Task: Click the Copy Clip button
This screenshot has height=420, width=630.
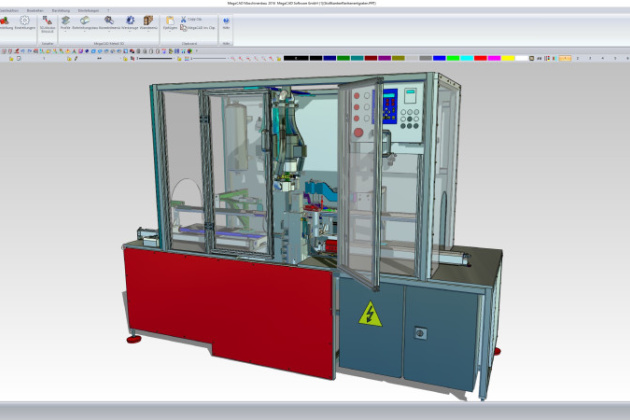Action: pos(198,18)
